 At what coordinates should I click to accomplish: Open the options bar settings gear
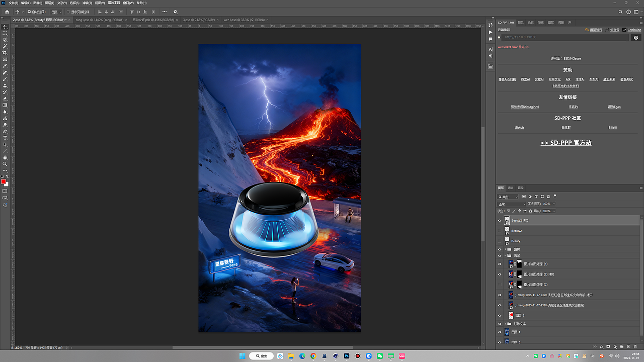[x=175, y=12]
